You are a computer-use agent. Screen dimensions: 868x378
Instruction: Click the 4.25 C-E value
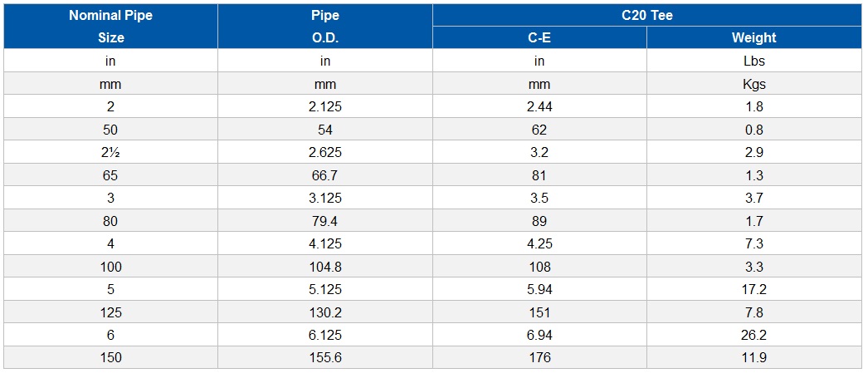pyautogui.click(x=539, y=244)
